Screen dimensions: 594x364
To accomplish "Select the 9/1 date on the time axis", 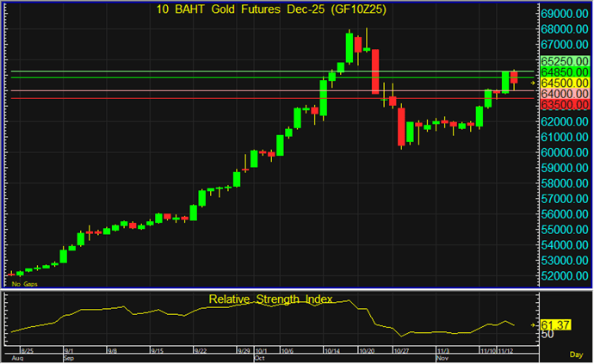I will [x=69, y=351].
